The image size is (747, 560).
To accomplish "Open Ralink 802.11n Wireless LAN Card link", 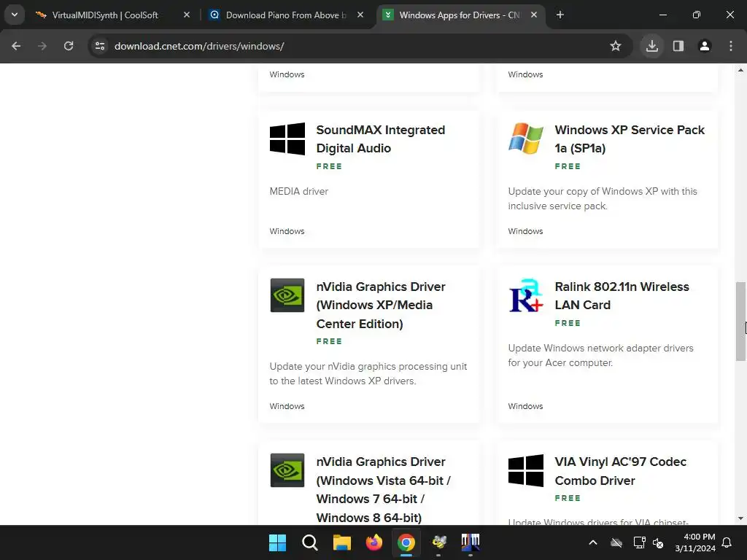I will click(622, 296).
